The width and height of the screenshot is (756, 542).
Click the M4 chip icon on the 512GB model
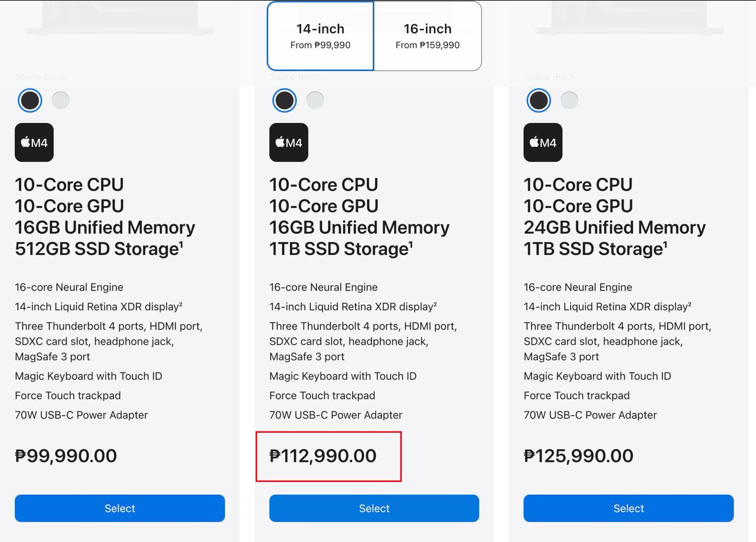(x=34, y=142)
